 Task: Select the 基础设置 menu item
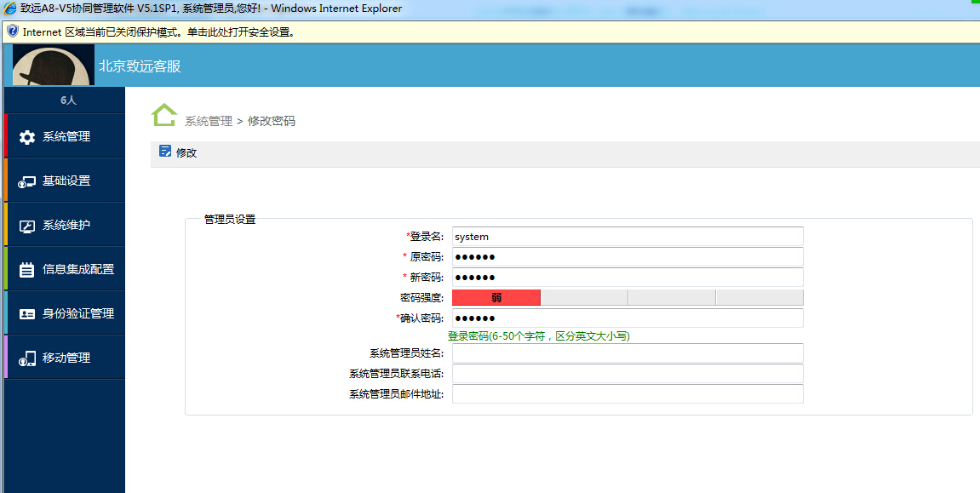[66, 181]
